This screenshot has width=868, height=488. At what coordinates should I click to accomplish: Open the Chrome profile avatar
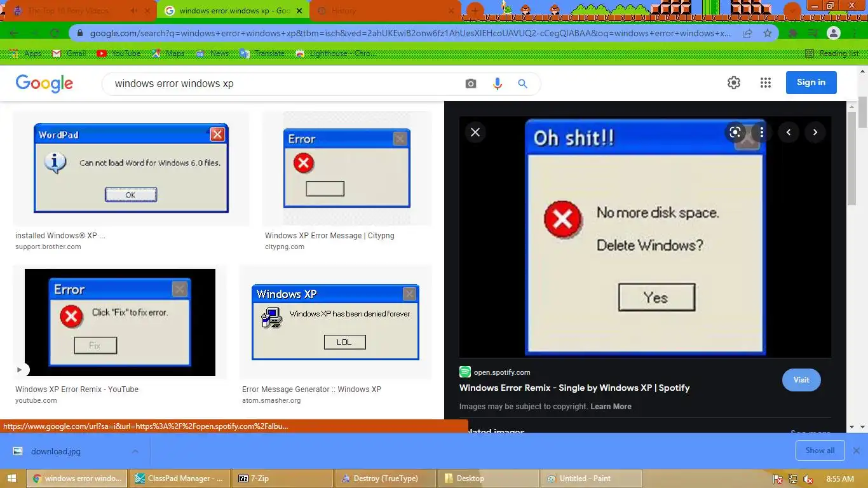click(x=834, y=33)
